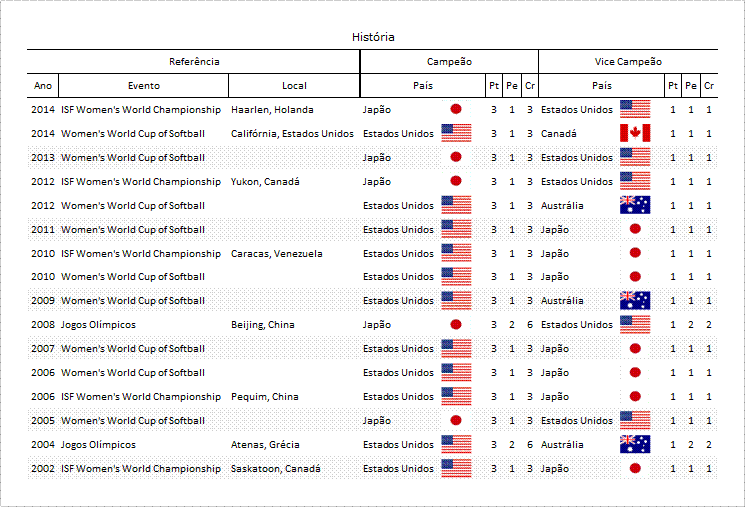This screenshot has width=746, height=507.
Task: Select the 'Ano' column header
Action: pyautogui.click(x=43, y=86)
